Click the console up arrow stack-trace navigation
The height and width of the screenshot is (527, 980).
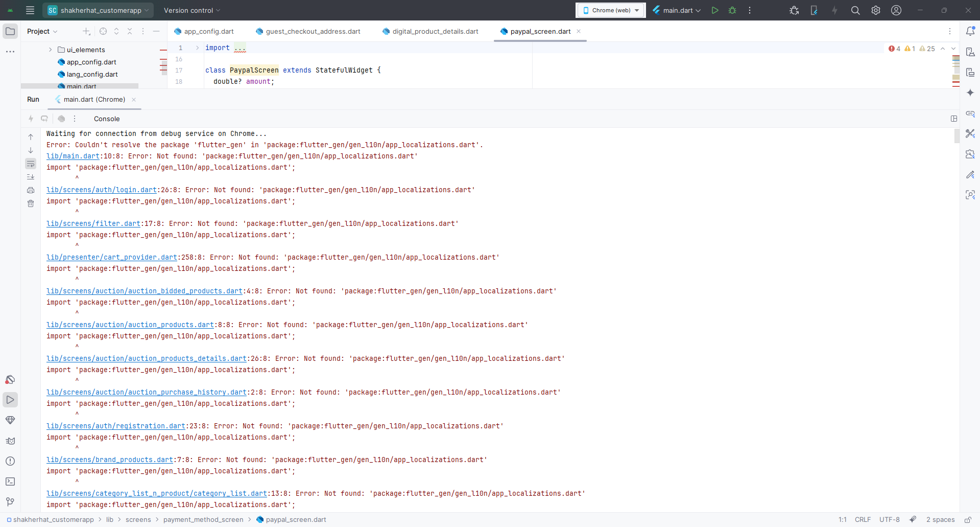pyautogui.click(x=31, y=137)
